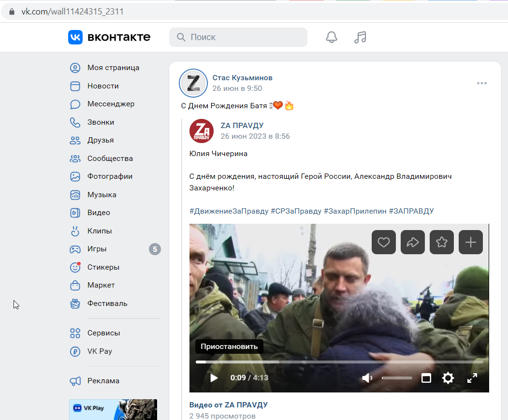508x420 pixels.
Task: Like the video with heart button
Action: tap(384, 242)
